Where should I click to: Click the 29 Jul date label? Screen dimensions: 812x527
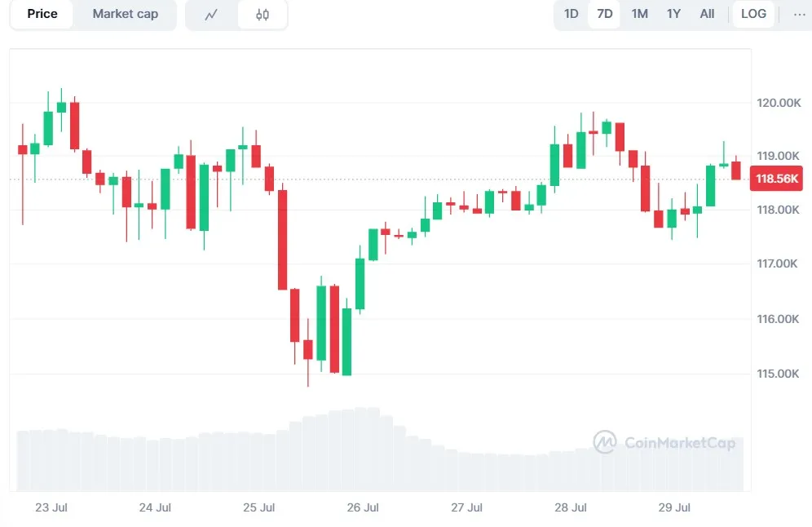(x=673, y=507)
